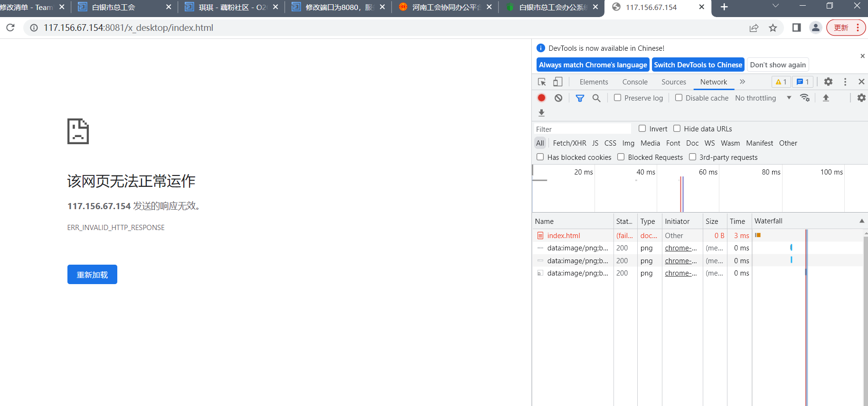Switch to the Console tab

[x=635, y=82]
